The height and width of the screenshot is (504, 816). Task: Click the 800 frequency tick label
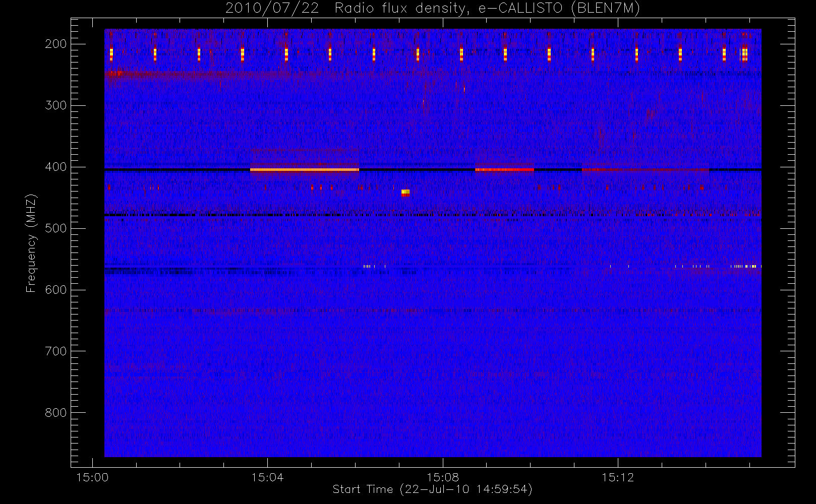coord(56,413)
